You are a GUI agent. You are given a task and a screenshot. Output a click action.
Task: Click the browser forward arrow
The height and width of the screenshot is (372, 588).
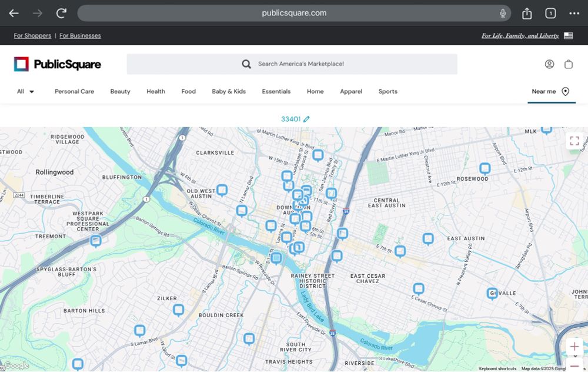tap(38, 14)
